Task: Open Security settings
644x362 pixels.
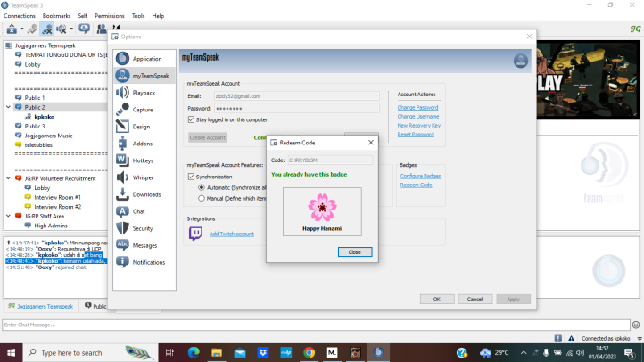Action: pyautogui.click(x=144, y=228)
